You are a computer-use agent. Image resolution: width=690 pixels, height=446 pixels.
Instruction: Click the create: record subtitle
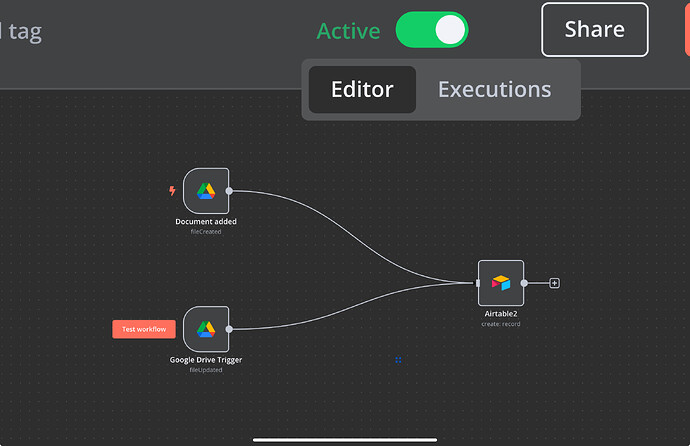coord(501,324)
